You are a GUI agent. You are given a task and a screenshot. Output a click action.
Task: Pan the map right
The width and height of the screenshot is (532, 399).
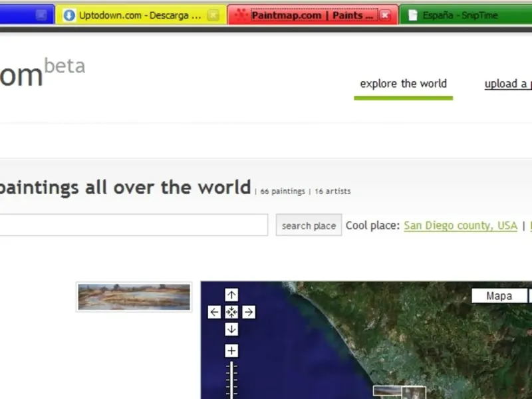[x=249, y=312]
